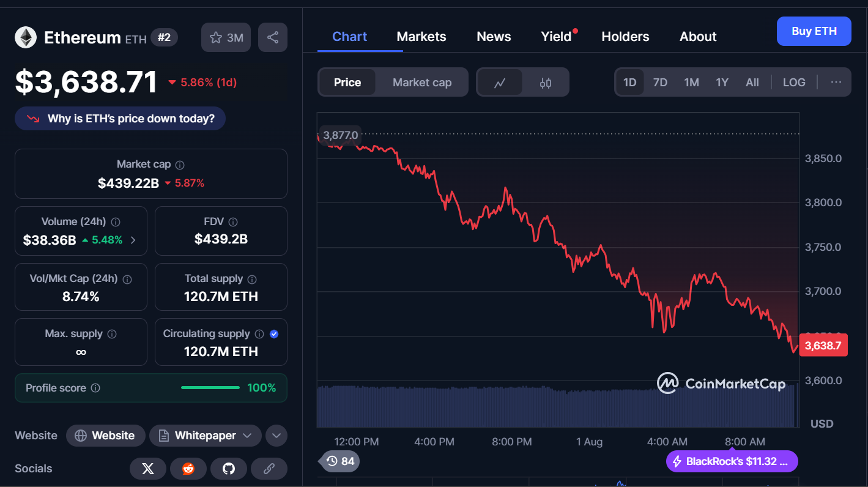
Task: Click the 12:00 PM time axis label
Action: [357, 442]
